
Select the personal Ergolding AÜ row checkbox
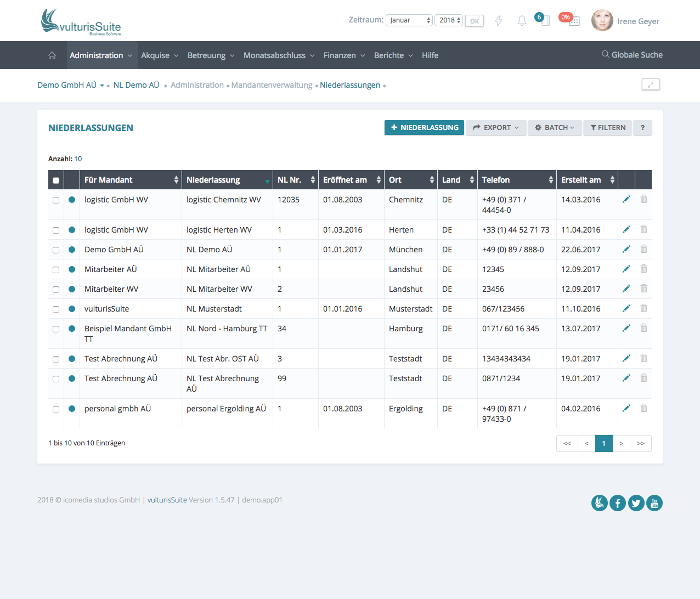[56, 409]
